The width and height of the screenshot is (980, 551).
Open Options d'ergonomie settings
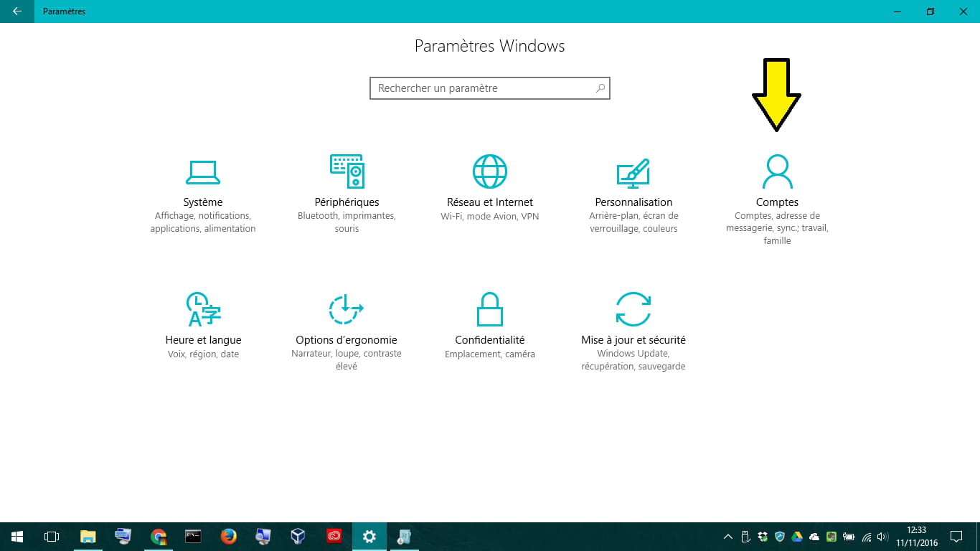point(347,331)
